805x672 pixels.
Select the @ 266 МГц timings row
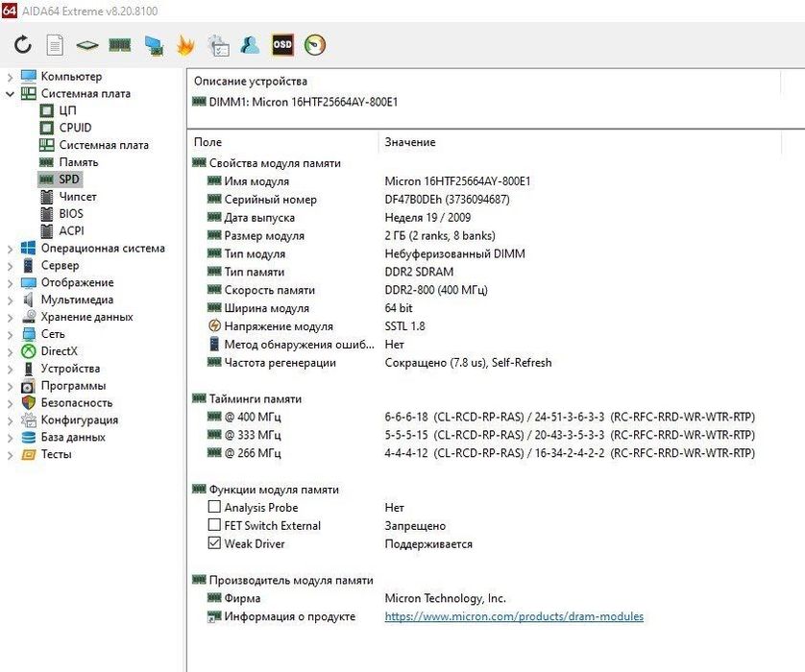click(x=481, y=453)
